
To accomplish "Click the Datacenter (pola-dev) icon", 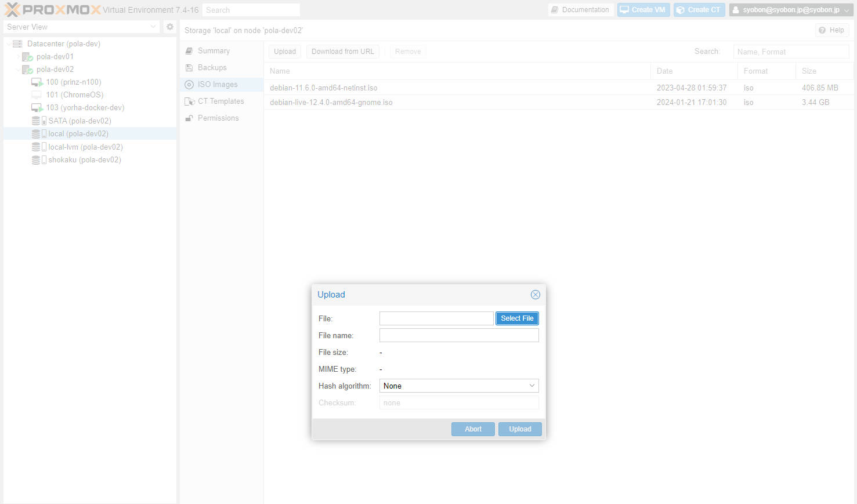I will click(x=17, y=44).
